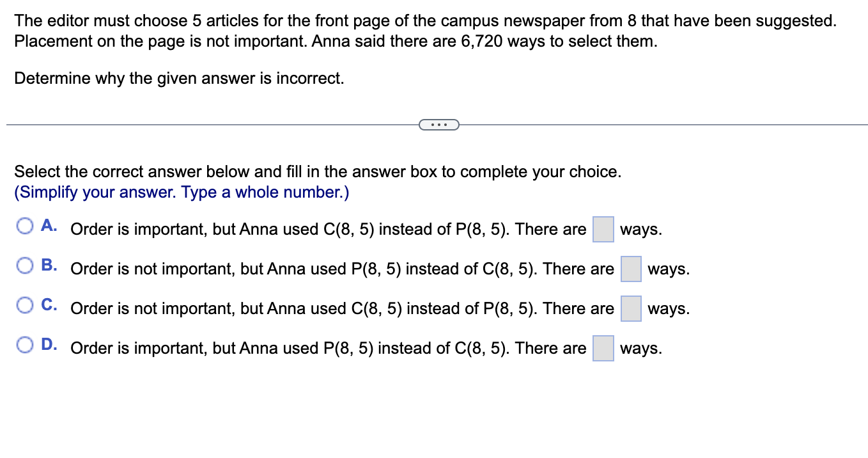Select radio button for choice A
The image size is (868, 458).
click(x=25, y=225)
